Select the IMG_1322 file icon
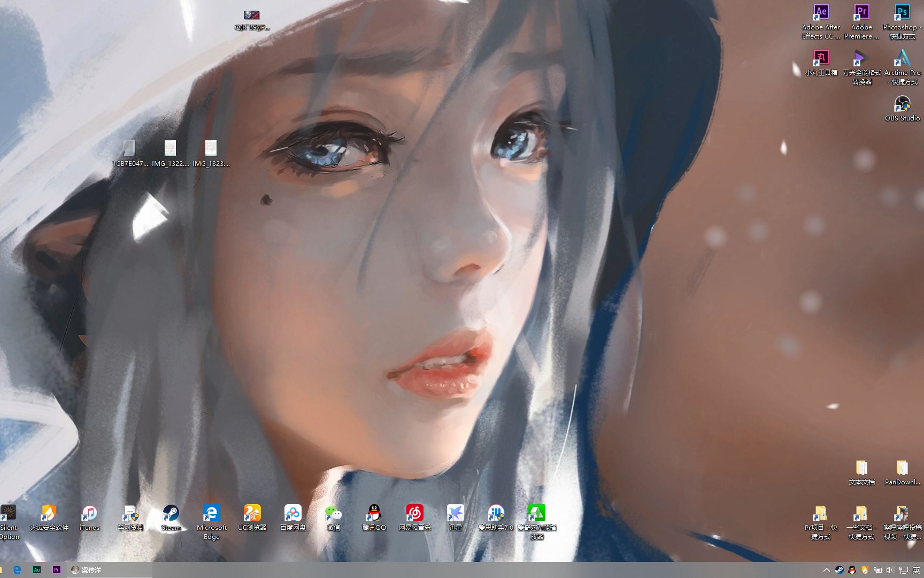This screenshot has height=578, width=924. (x=170, y=154)
